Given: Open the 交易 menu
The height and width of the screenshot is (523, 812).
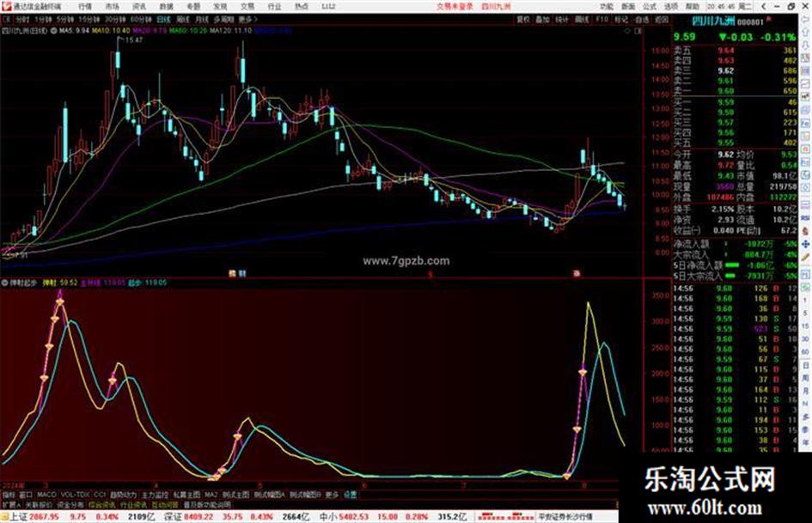Looking at the screenshot, I should [x=247, y=7].
